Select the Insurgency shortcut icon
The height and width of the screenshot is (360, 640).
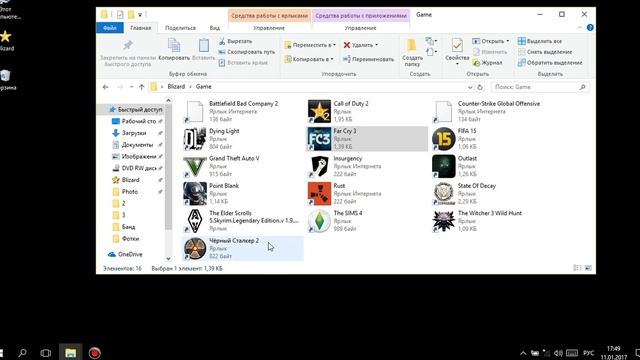pos(319,166)
